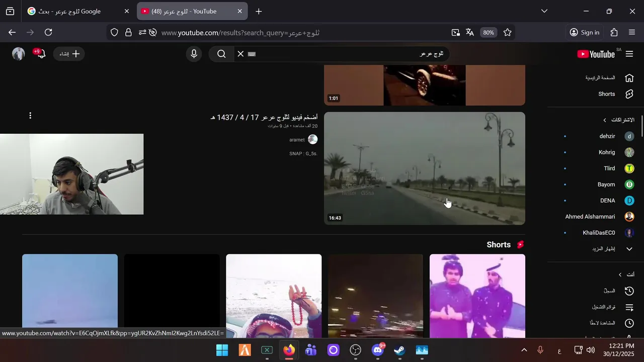
Task: Open the 80% zoom level indicator
Action: [488, 32]
